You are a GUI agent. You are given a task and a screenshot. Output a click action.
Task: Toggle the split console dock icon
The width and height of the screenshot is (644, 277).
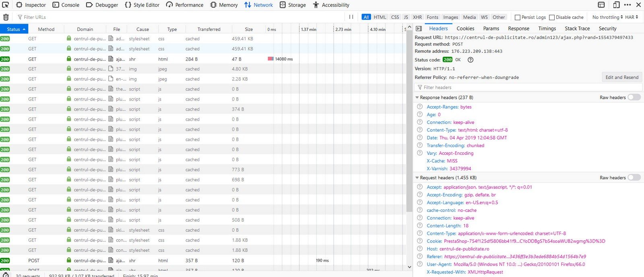[601, 5]
